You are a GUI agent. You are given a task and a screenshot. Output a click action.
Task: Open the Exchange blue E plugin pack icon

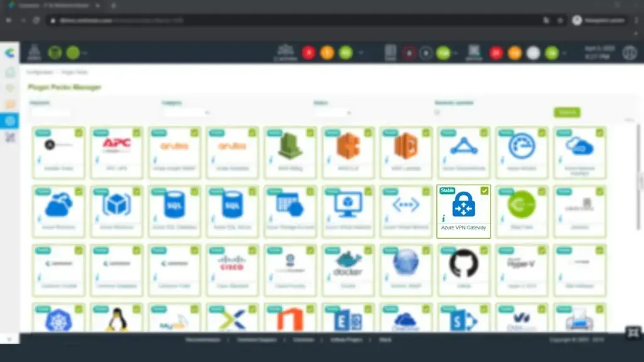click(348, 321)
